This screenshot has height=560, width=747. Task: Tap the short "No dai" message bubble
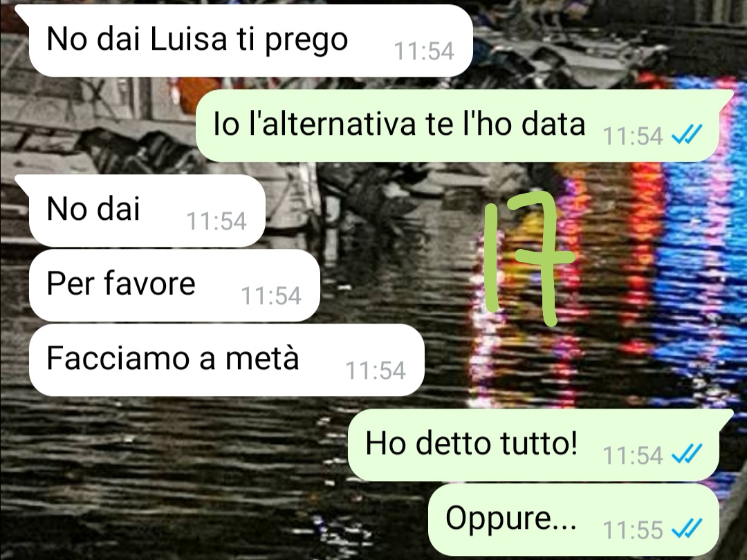pos(147,211)
